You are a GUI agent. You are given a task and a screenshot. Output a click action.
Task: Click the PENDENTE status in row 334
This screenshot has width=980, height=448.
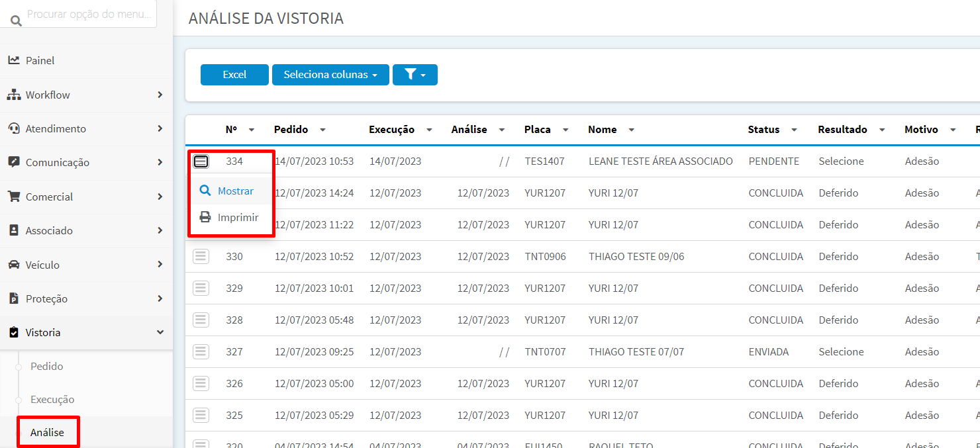pos(774,161)
